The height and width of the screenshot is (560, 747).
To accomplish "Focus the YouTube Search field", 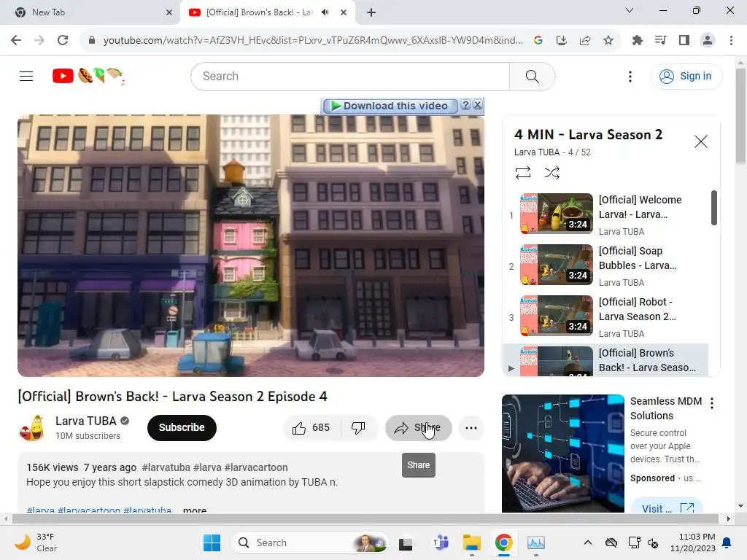I will point(350,76).
